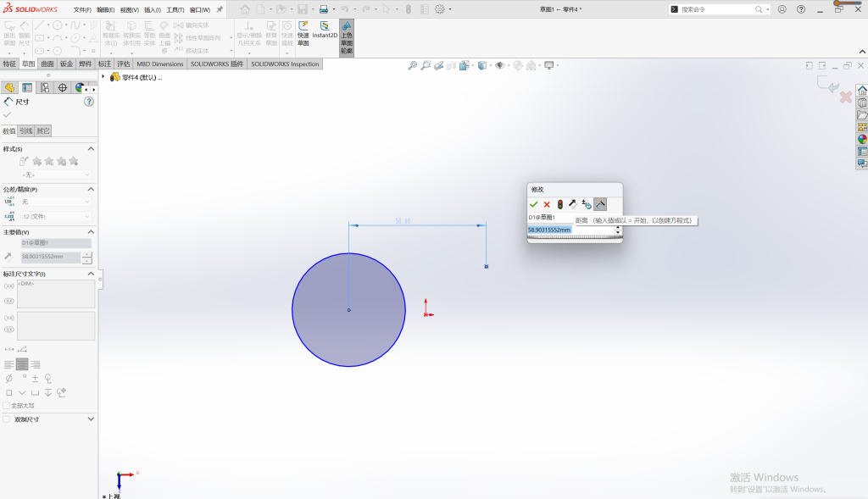Screen dimensions: 868x499
Task: Open the 工具(T) menu
Action: coord(175,10)
